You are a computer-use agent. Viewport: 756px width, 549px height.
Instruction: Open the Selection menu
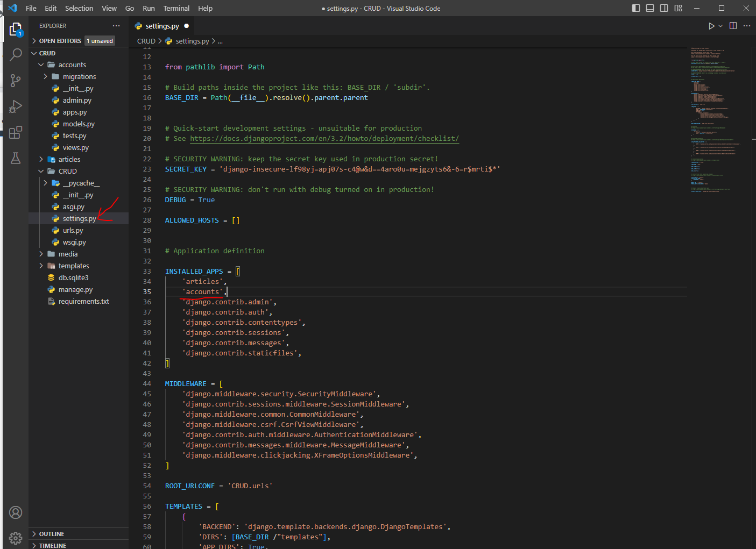click(79, 8)
